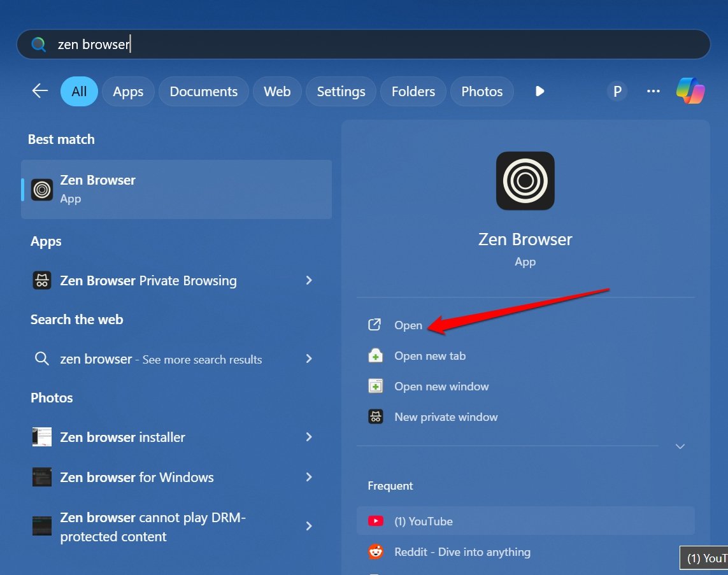Expand the zen browser web search chevron
Screen dimensions: 728x575
[x=309, y=358]
